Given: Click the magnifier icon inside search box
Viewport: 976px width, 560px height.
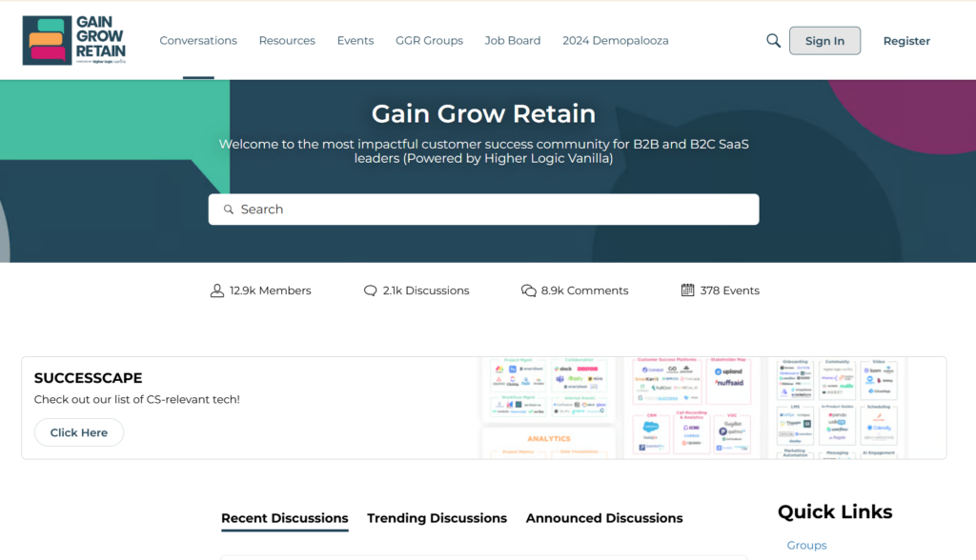Looking at the screenshot, I should (229, 210).
